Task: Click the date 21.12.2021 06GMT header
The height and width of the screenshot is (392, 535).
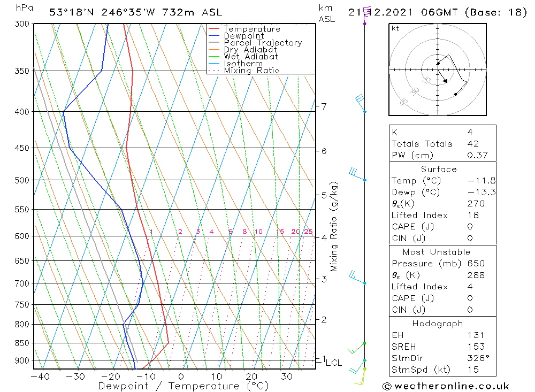Action: [403, 12]
